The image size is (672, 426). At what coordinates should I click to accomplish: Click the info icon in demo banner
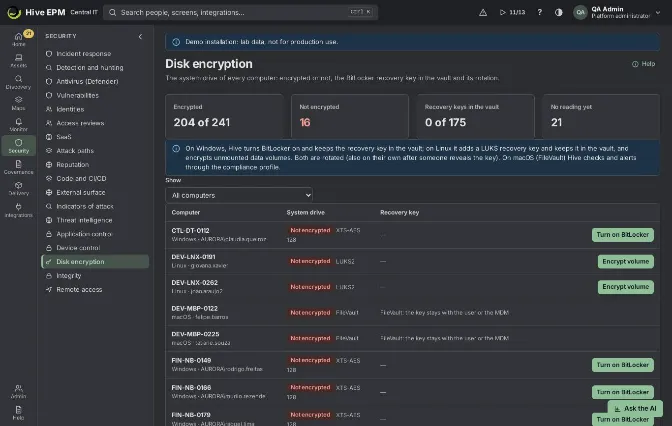(176, 42)
